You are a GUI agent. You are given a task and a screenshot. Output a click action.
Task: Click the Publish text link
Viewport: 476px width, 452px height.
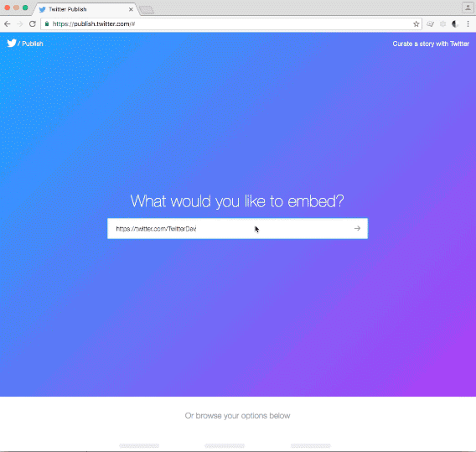pyautogui.click(x=33, y=44)
